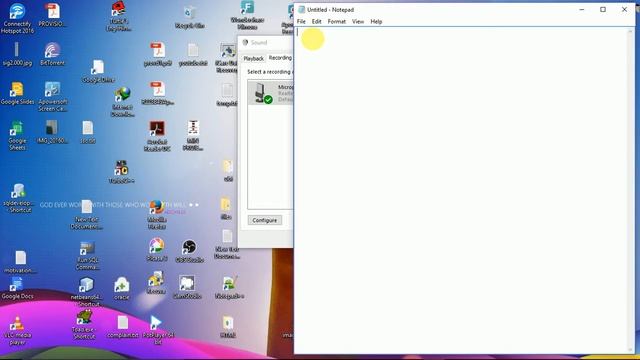This screenshot has height=360, width=640.
Task: Close the Notepad window
Action: click(x=624, y=9)
